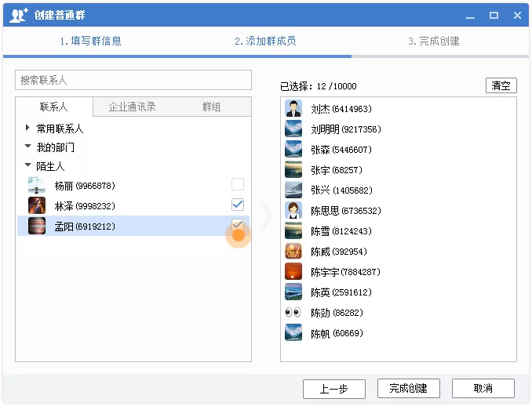Click the 清空 button to clear selection
This screenshot has width=532, height=406.
click(501, 85)
